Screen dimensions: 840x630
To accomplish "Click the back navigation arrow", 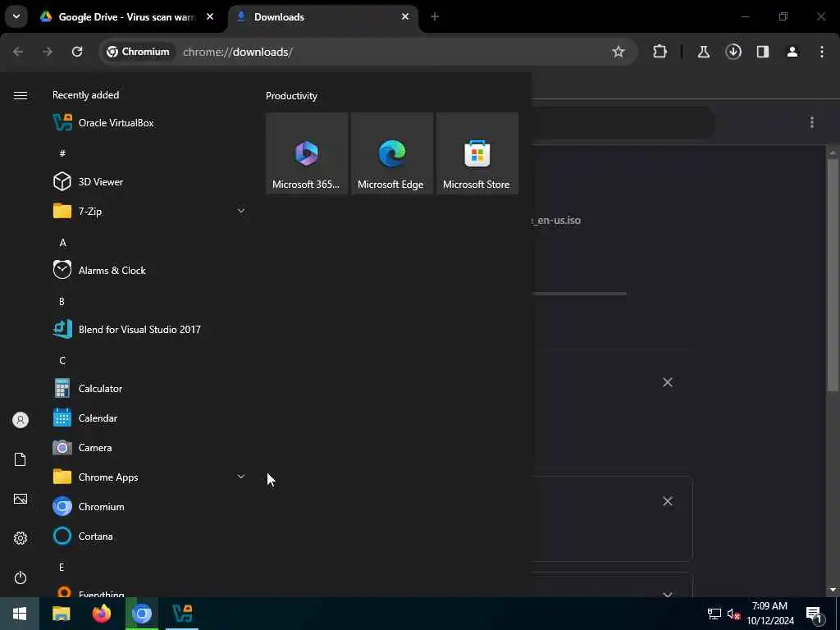I will tap(18, 52).
